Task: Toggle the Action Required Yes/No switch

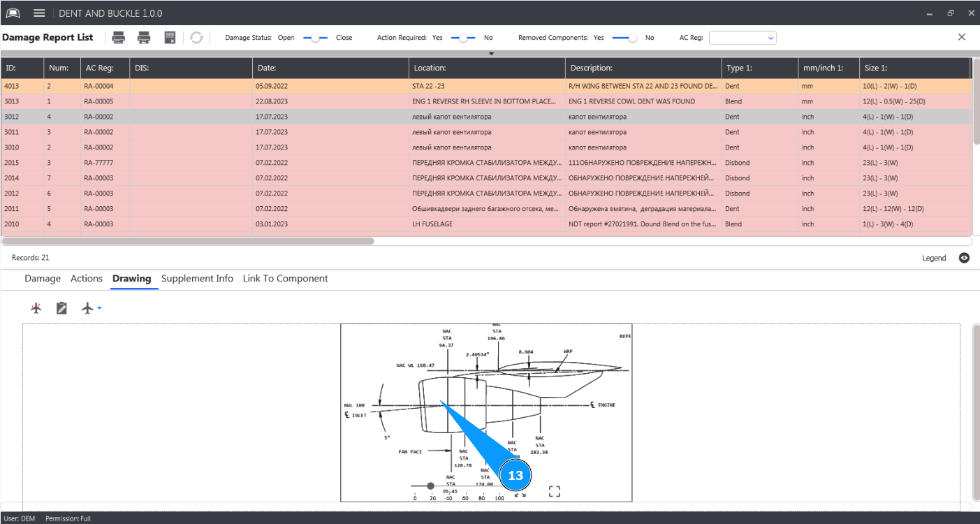Action: [462, 38]
